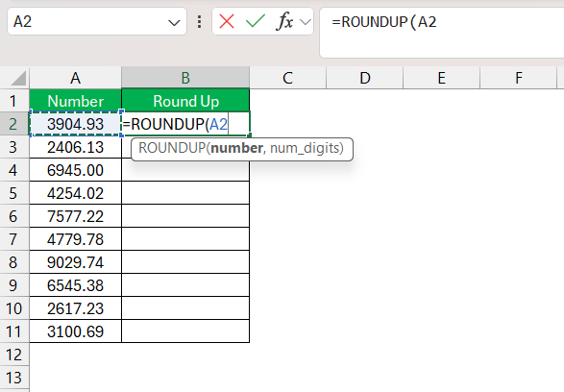Open Insert Function via the fx icon
Viewport: 564px width, 392px height.
pyautogui.click(x=284, y=21)
